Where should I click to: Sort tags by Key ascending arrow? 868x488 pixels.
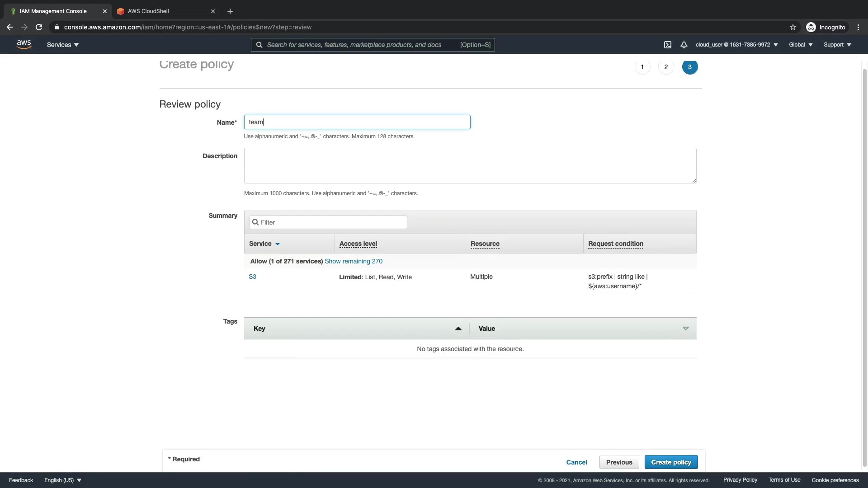point(458,328)
